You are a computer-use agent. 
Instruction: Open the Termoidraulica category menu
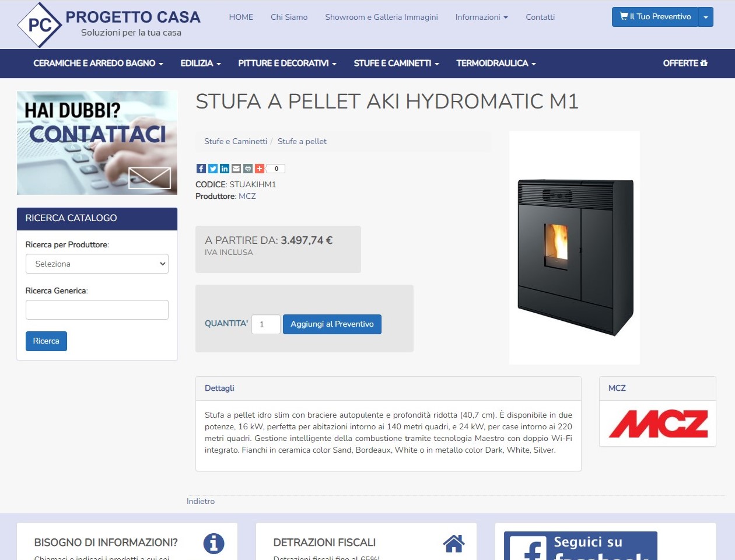tap(496, 63)
